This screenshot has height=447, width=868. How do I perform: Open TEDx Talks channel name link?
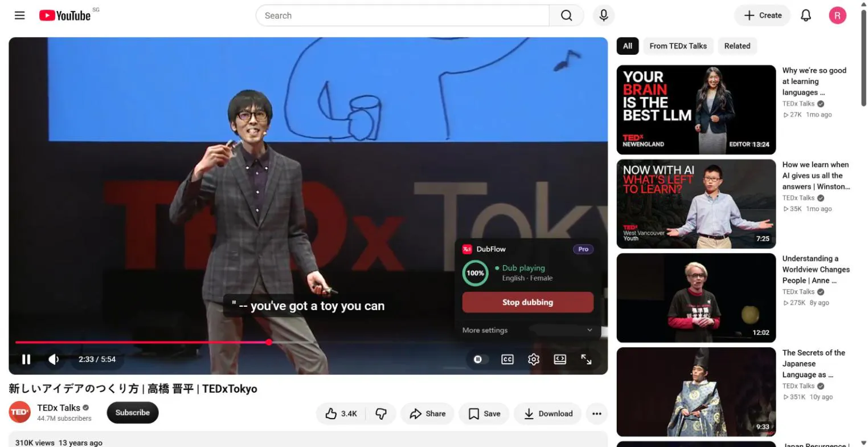[x=59, y=408]
